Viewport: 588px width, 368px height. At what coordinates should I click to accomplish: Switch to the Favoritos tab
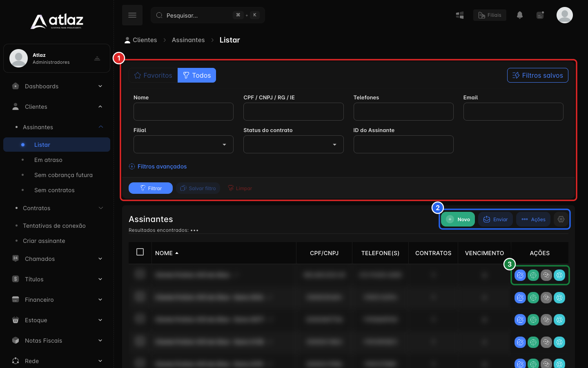pos(153,75)
